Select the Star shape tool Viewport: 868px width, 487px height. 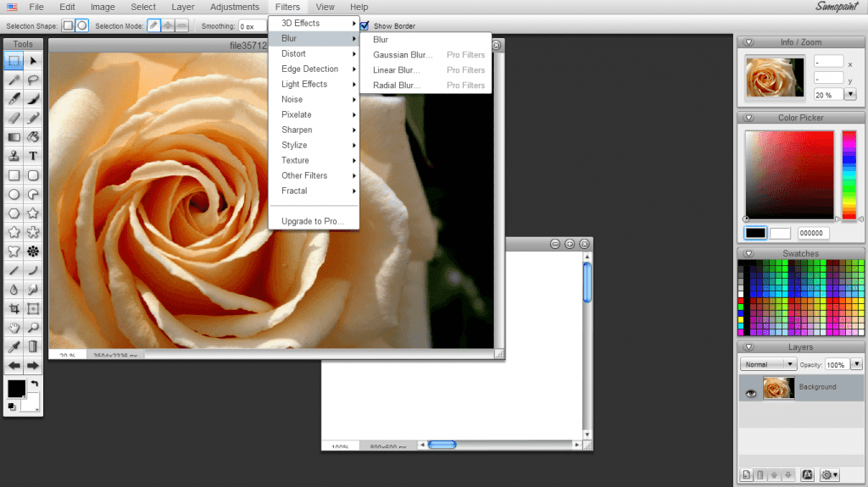click(33, 213)
